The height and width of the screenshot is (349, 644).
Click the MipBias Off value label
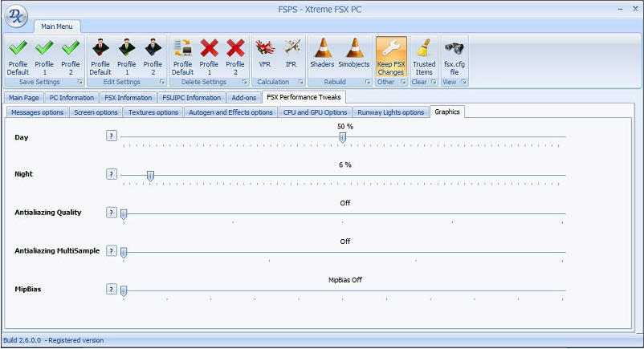[x=345, y=280]
